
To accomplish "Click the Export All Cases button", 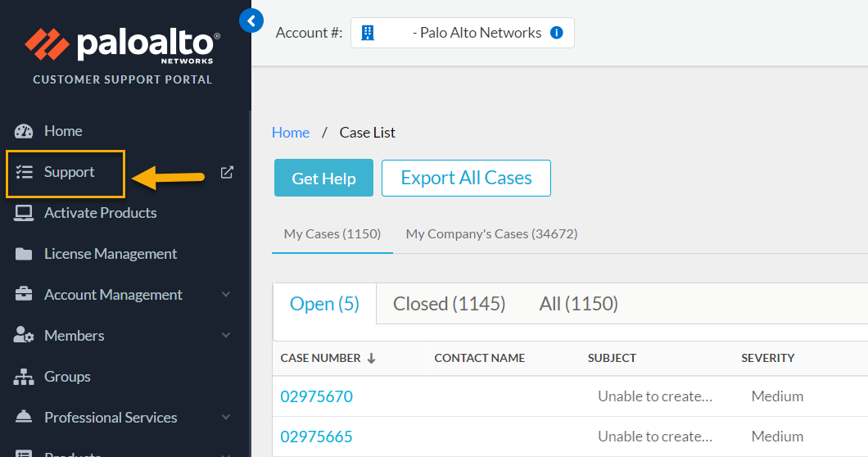I will coord(466,179).
